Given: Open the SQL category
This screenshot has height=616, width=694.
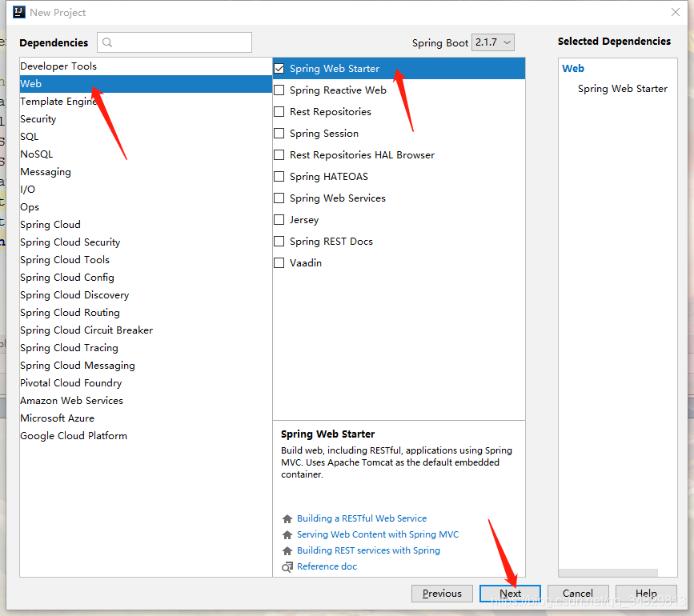Looking at the screenshot, I should [146, 137].
